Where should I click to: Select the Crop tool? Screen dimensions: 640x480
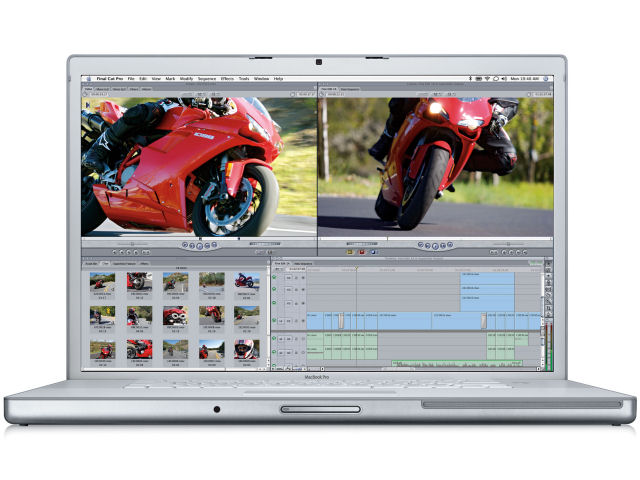click(549, 308)
